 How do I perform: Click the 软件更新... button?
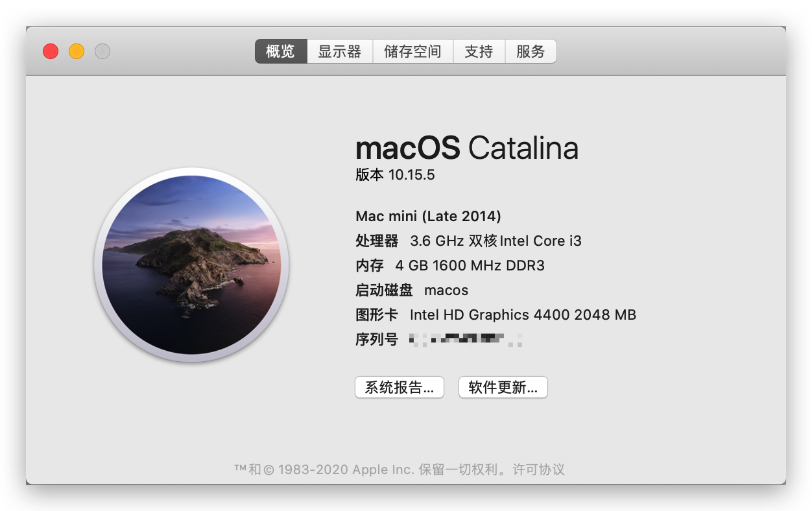click(x=503, y=387)
